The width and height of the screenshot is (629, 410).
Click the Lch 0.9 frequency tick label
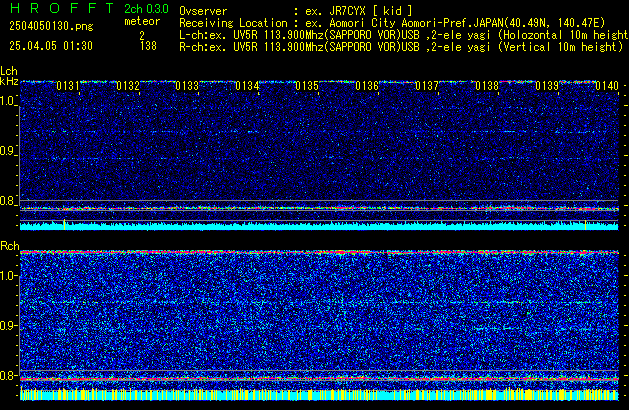click(8, 151)
